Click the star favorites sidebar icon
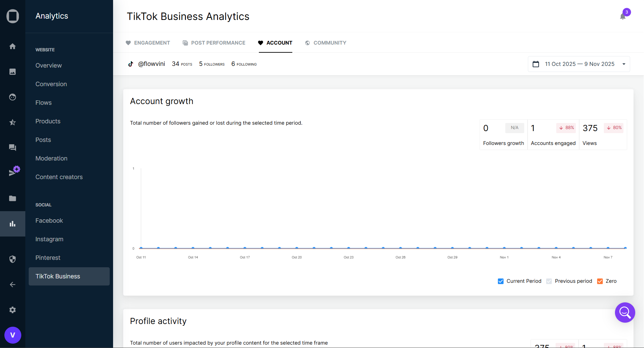The image size is (644, 348). 12,122
